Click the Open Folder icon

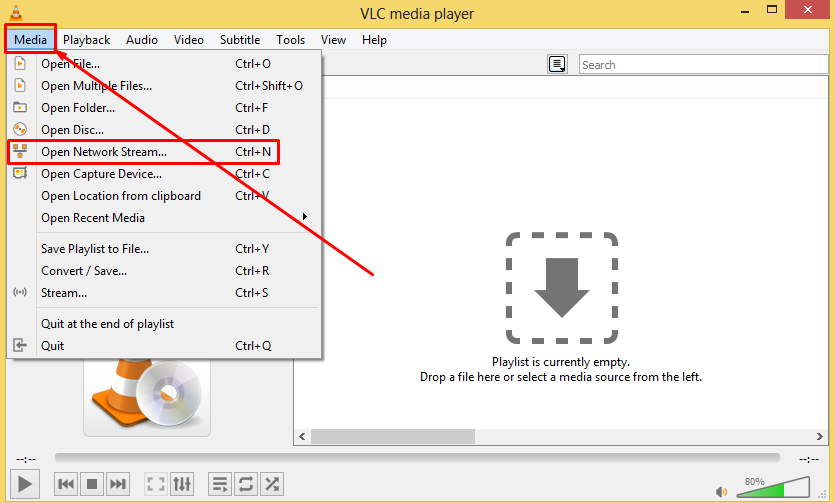[x=20, y=107]
